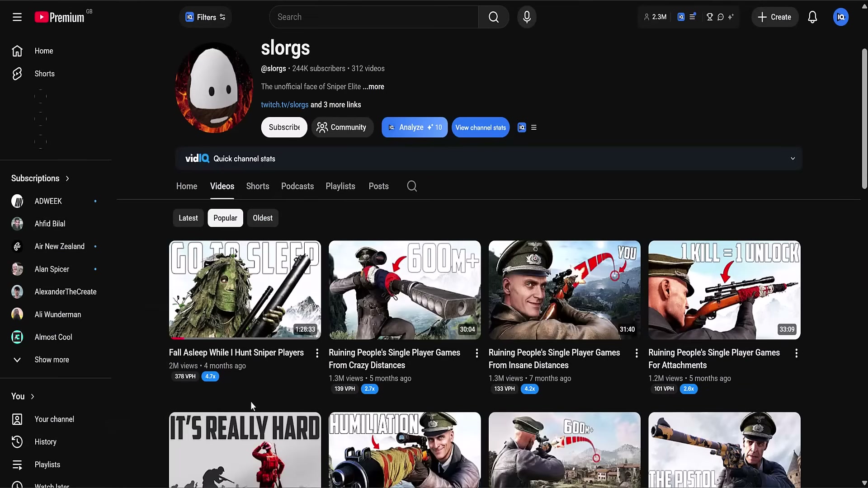This screenshot has width=868, height=488.
Task: Open 'and 3 more links'
Action: [x=336, y=105]
